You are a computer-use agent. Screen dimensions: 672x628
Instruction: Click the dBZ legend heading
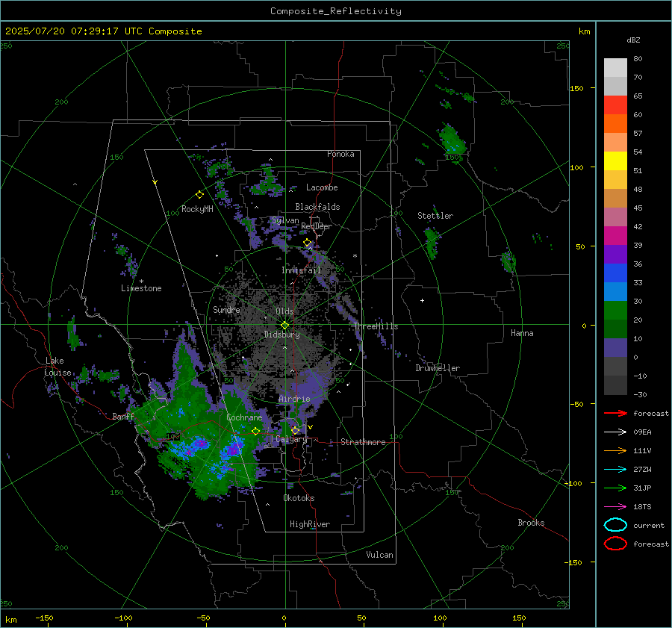click(633, 40)
